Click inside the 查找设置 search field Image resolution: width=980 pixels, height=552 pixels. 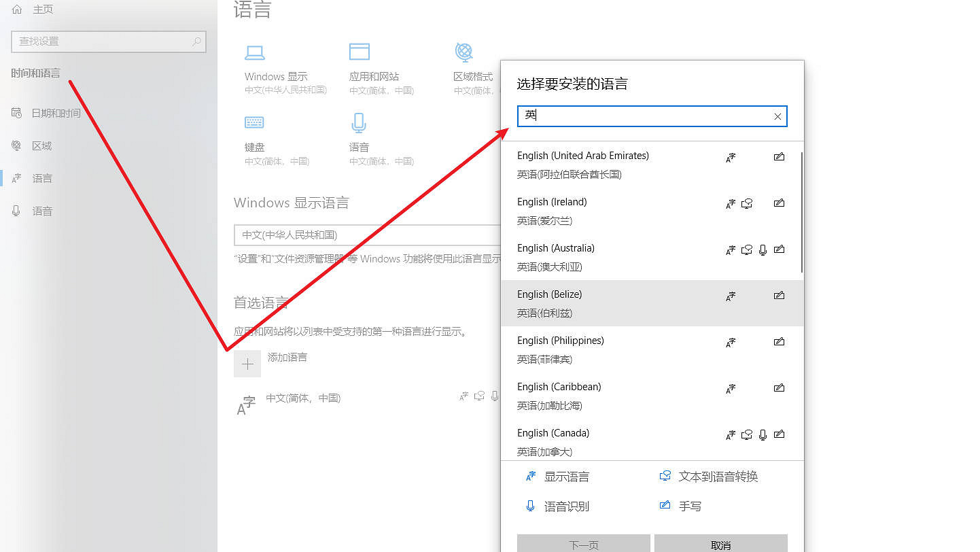[102, 41]
